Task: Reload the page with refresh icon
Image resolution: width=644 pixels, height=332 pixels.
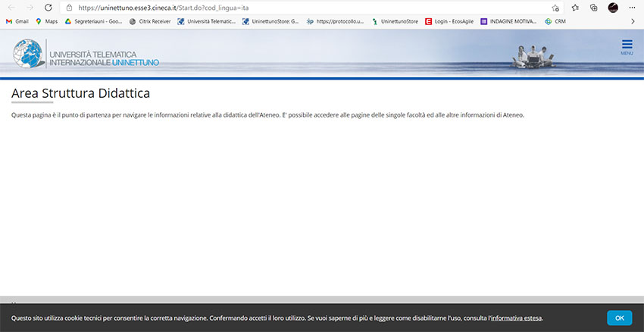Action: point(48,8)
